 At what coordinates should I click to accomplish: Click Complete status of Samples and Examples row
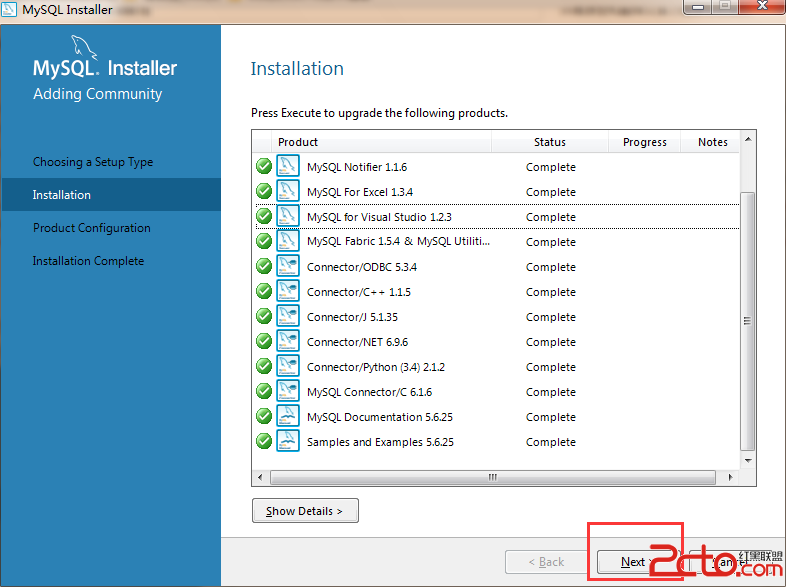click(551, 442)
